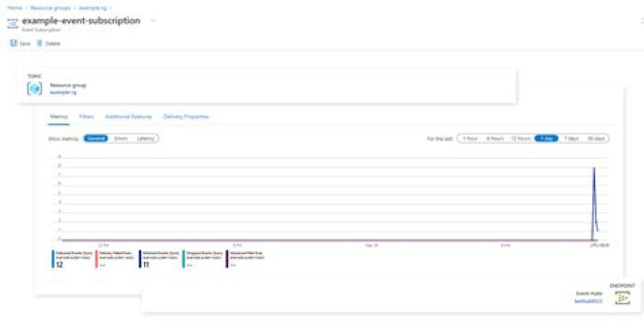Click the example-event-subscription page title
Image resolution: width=644 pixels, height=322 pixels.
click(x=80, y=21)
